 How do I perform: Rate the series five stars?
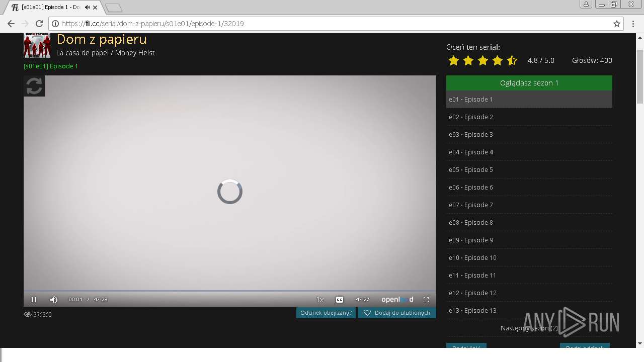(512, 61)
